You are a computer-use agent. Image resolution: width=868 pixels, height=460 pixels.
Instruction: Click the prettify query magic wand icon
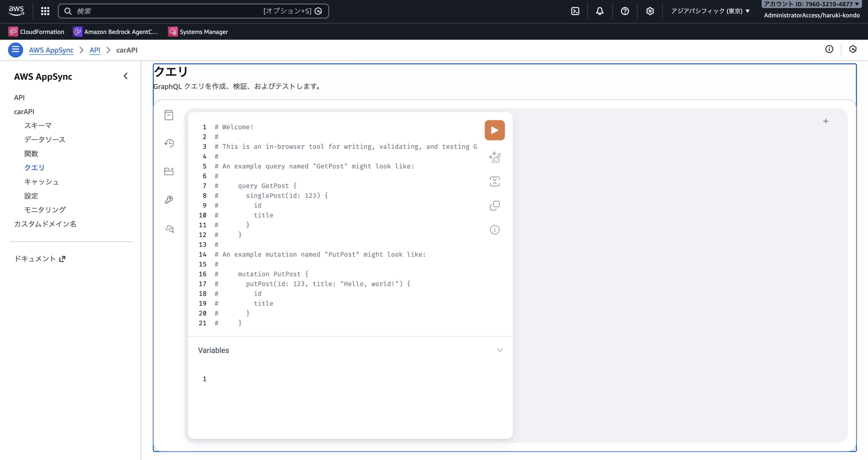(x=495, y=157)
